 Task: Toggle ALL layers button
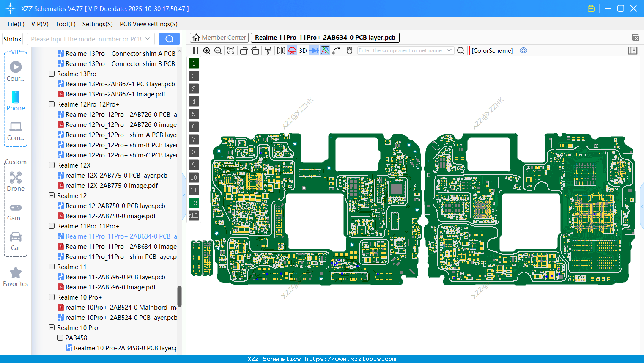194,216
